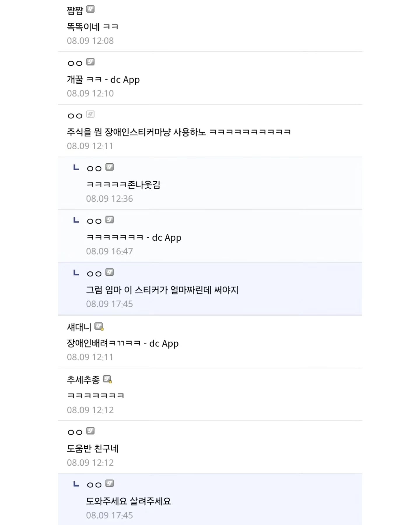
Task: Select the comment 똑똑이네 ㅋㅋ
Action: point(92,27)
